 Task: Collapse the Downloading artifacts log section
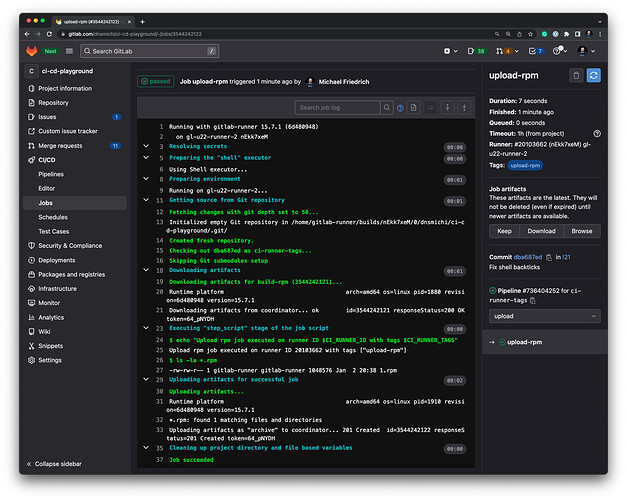click(146, 270)
